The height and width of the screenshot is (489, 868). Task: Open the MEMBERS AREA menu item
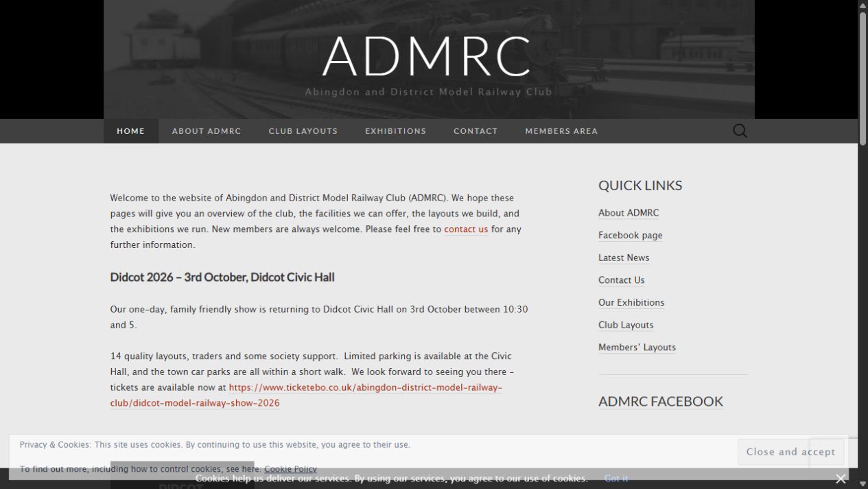[561, 130]
